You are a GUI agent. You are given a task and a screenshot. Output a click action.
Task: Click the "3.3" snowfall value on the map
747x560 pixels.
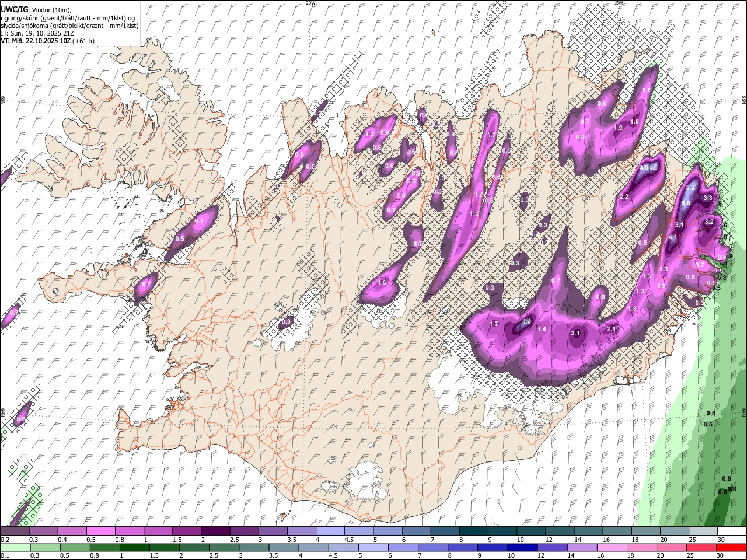point(708,198)
